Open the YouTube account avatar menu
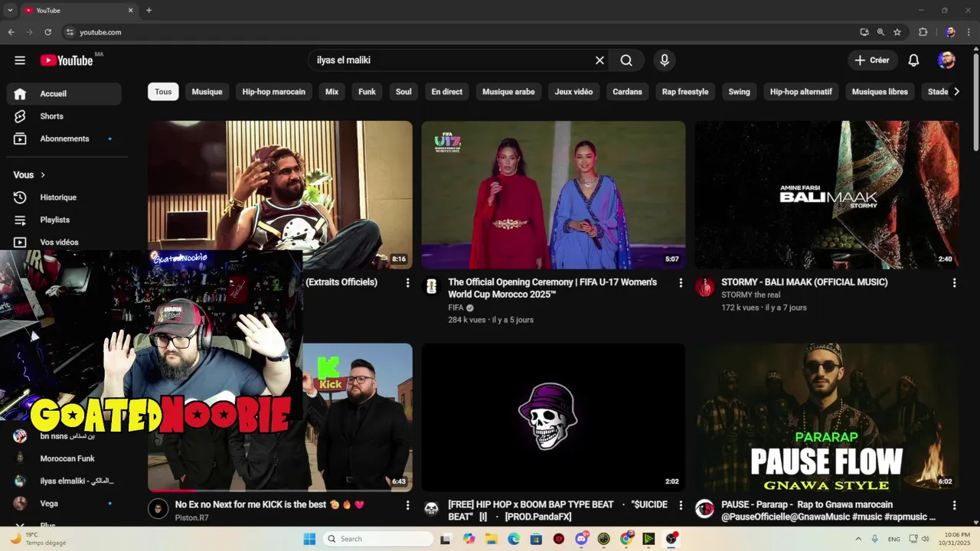Screen dimensions: 980x551 click(x=946, y=60)
